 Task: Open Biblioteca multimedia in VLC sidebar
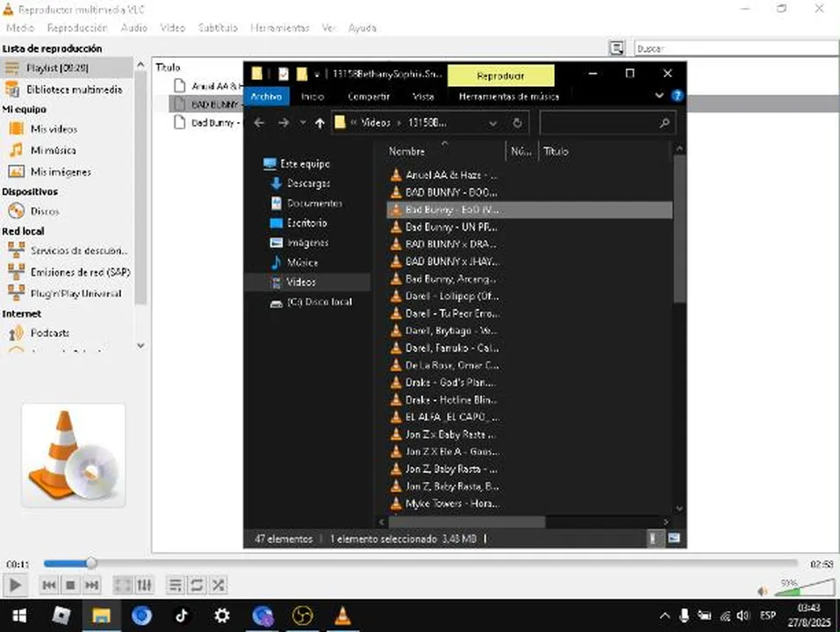tap(67, 89)
